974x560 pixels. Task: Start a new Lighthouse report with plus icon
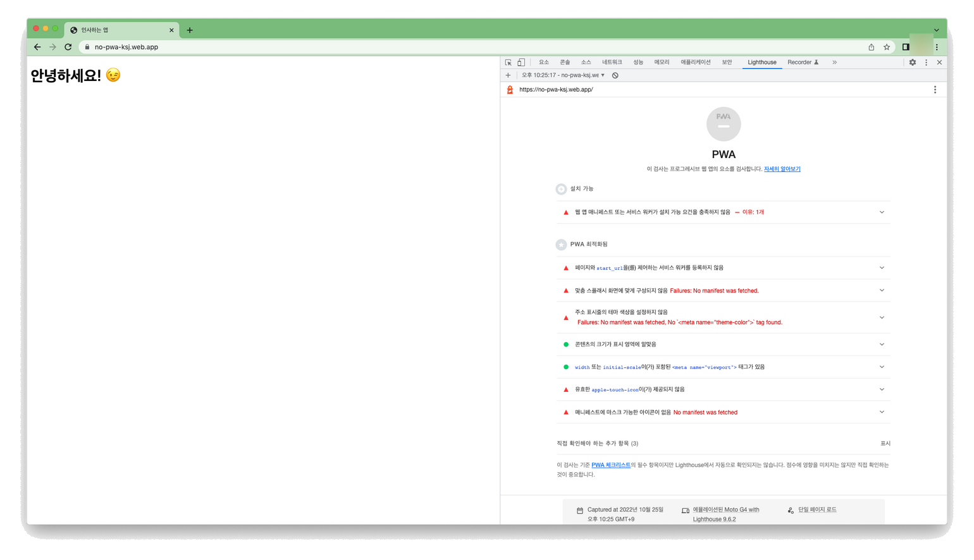508,75
